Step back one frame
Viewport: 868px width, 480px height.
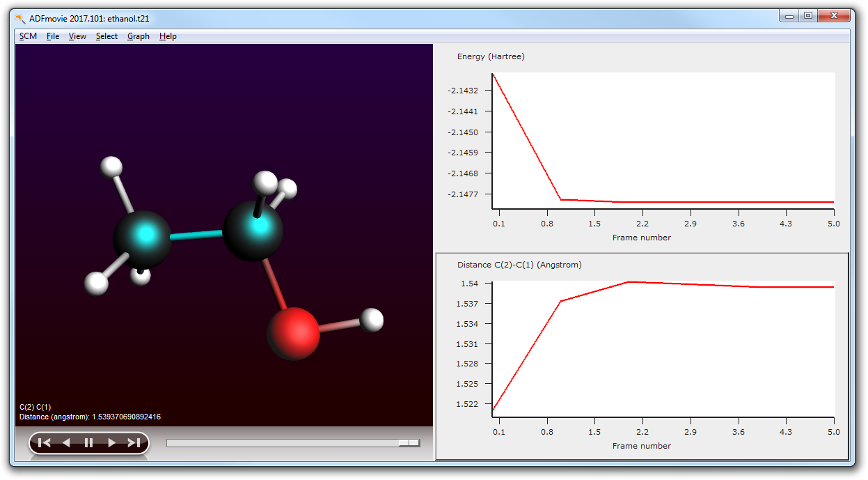pos(66,442)
